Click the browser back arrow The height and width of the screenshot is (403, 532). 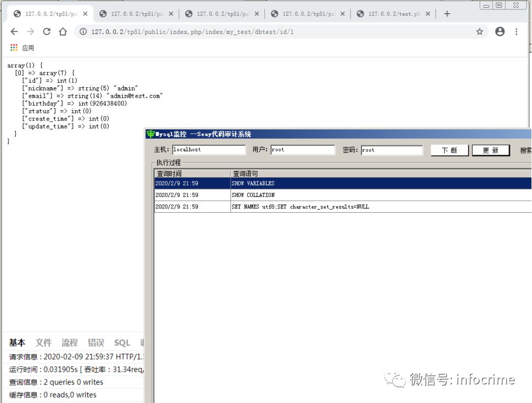point(14,32)
